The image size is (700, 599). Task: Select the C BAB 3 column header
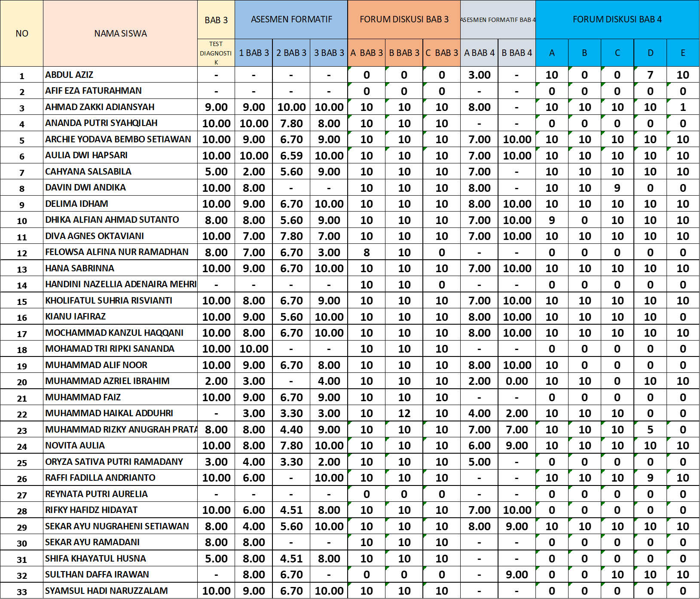click(442, 53)
